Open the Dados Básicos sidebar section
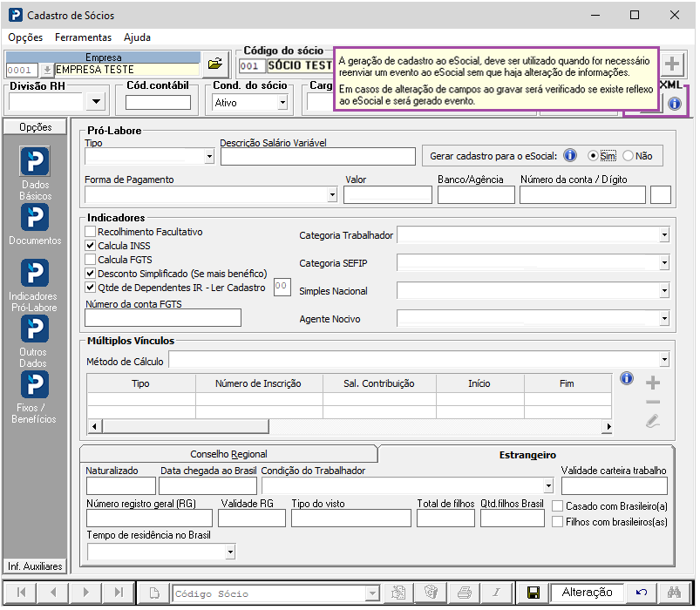The width and height of the screenshot is (700, 610). click(x=35, y=173)
